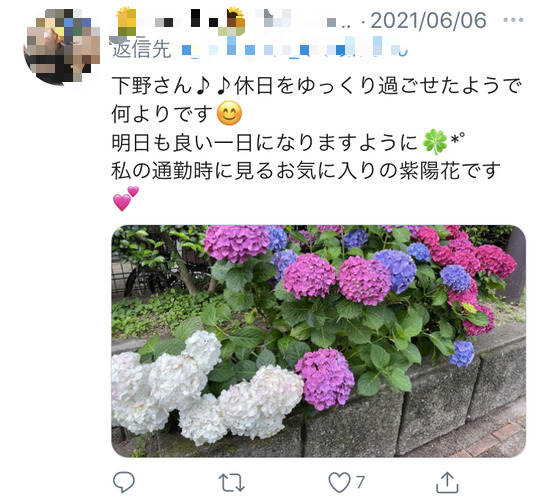
Task: Open the reply speech bubble icon
Action: tap(123, 482)
